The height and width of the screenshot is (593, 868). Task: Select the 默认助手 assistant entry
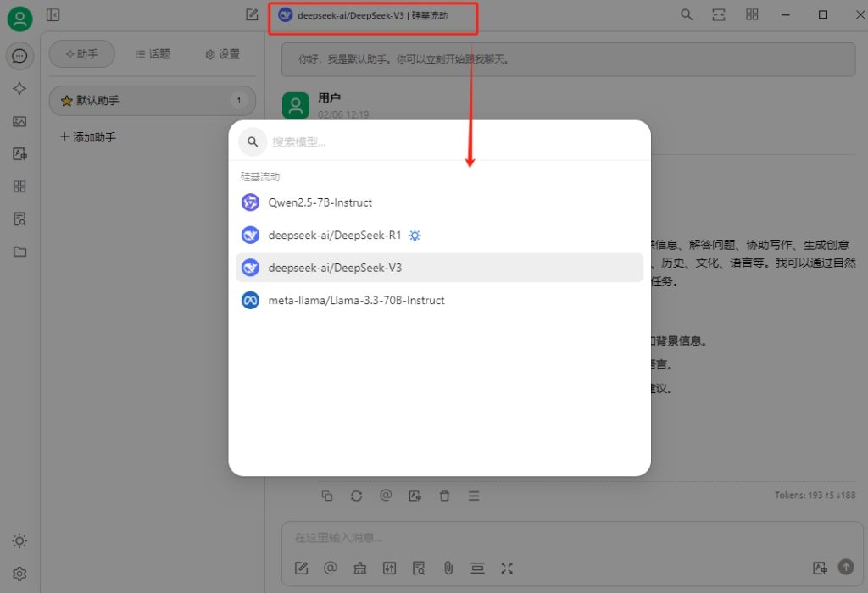(x=153, y=101)
